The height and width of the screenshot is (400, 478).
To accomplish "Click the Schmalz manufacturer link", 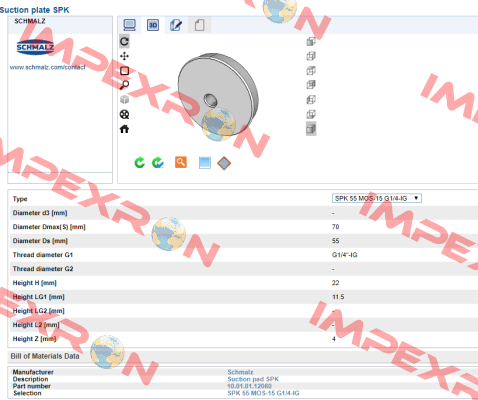I will [x=240, y=372].
